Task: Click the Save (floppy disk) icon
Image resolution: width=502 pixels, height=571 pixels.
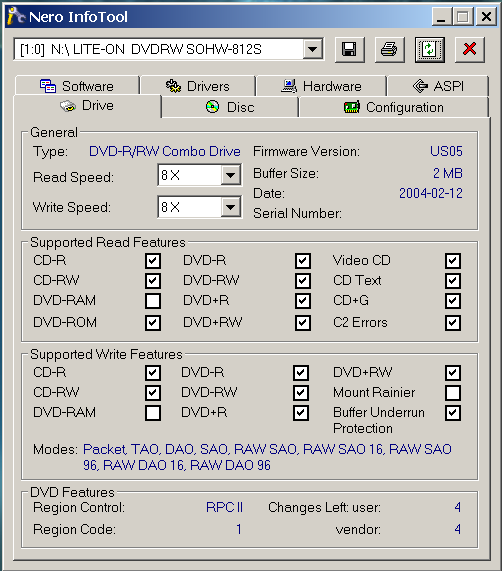Action: coord(349,49)
